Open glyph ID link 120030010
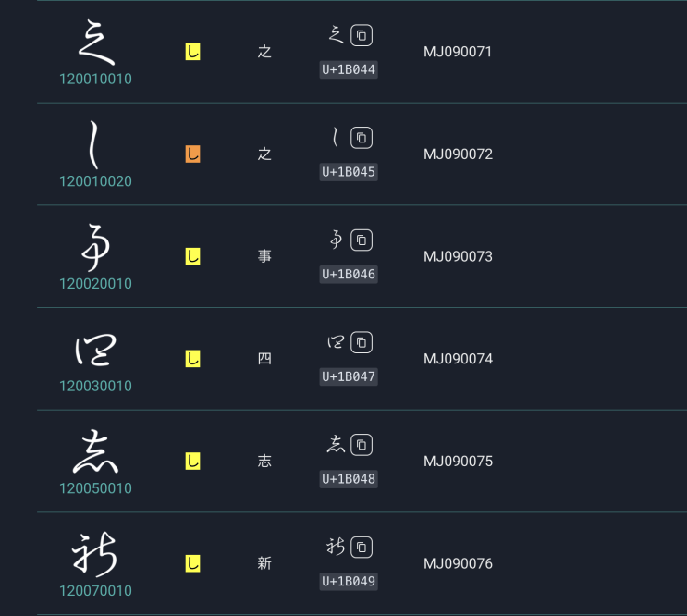Screen dimensions: 687x616 [95, 387]
